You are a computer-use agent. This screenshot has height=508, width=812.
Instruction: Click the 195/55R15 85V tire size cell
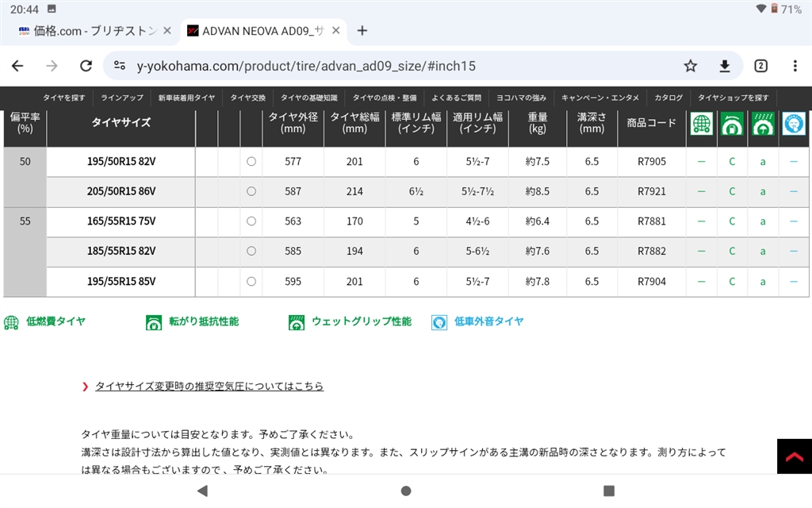tap(121, 282)
